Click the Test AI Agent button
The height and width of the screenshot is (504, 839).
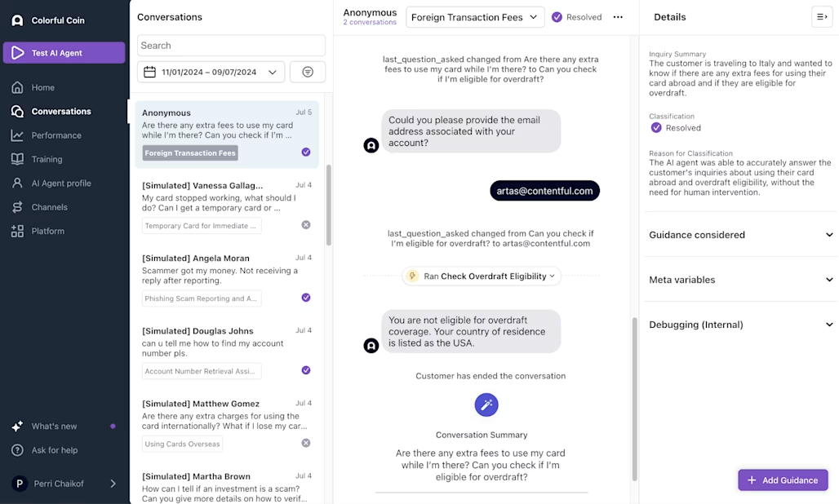tap(64, 53)
